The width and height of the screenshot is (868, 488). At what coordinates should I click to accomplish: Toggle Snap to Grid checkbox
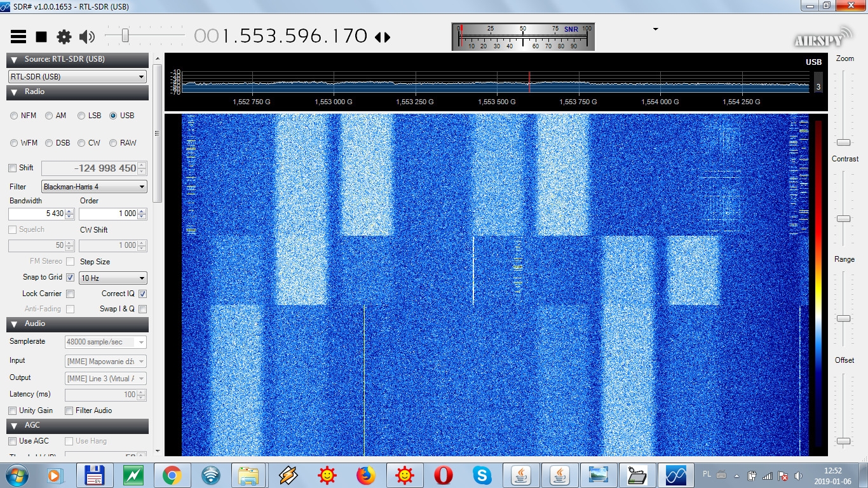coord(71,277)
